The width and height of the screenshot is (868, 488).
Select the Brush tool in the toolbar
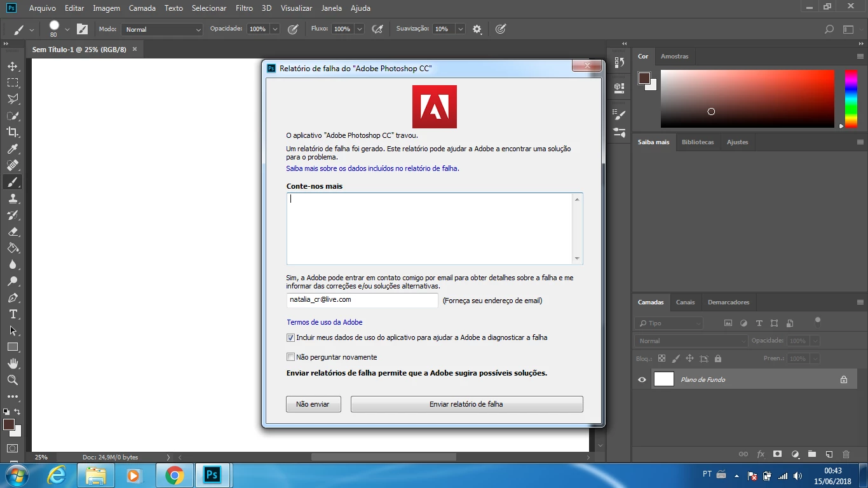pos(12,182)
